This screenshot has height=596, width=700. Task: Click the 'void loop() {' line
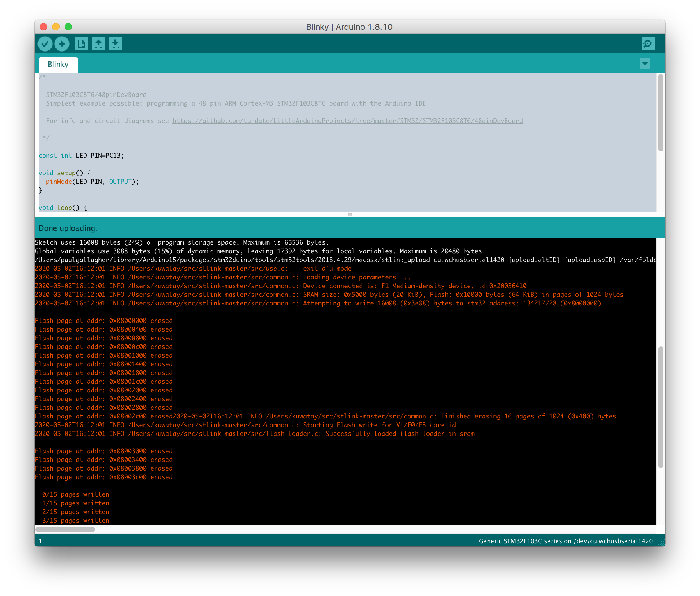point(63,208)
